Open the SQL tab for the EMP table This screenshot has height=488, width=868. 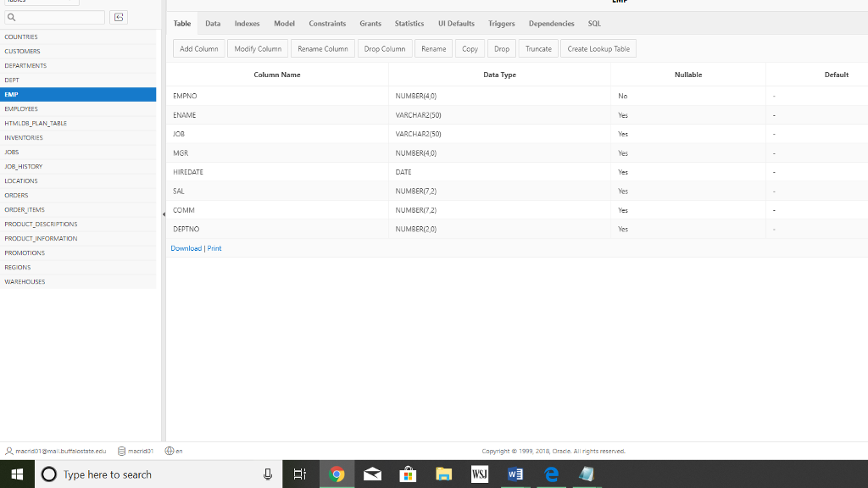(594, 23)
